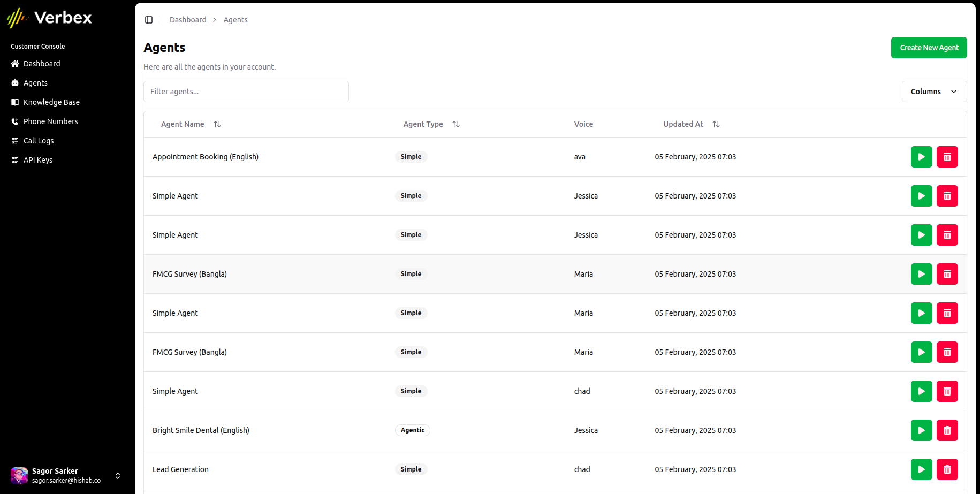Click the Agentic type badge
This screenshot has height=494, width=980.
click(413, 430)
